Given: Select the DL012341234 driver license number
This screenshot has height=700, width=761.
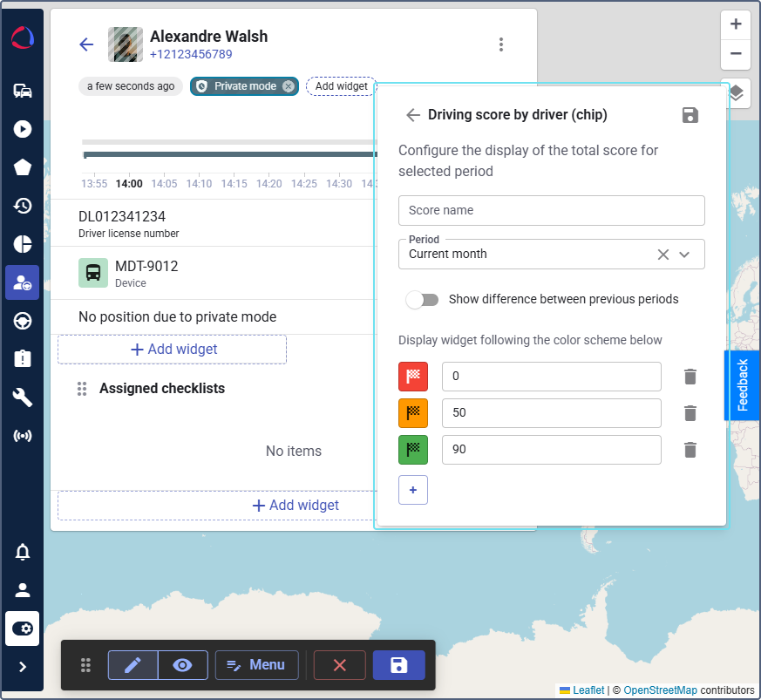Looking at the screenshot, I should point(122,216).
